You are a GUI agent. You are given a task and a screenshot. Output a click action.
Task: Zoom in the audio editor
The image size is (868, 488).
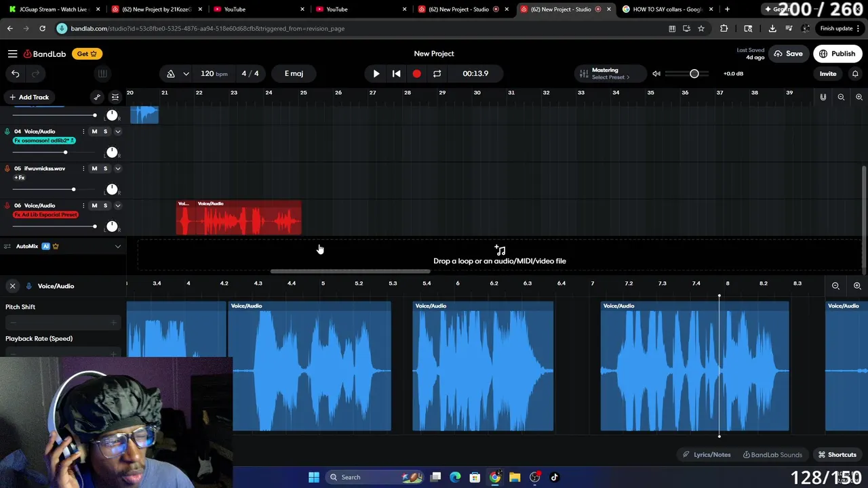857,286
